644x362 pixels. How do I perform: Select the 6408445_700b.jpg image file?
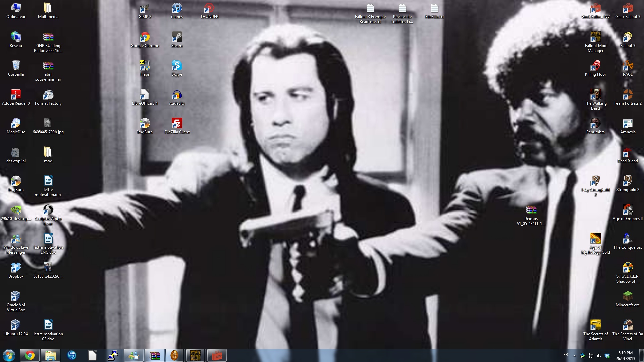click(x=48, y=126)
